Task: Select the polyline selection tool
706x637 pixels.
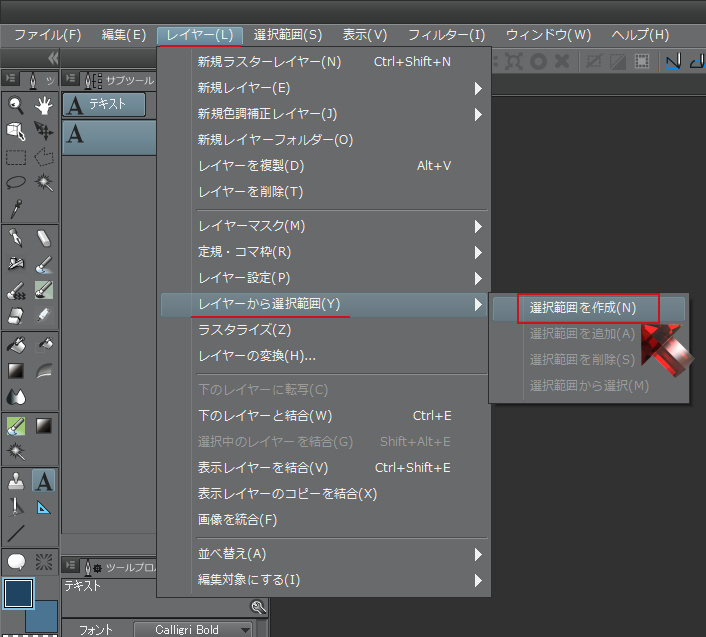Action: 44,157
